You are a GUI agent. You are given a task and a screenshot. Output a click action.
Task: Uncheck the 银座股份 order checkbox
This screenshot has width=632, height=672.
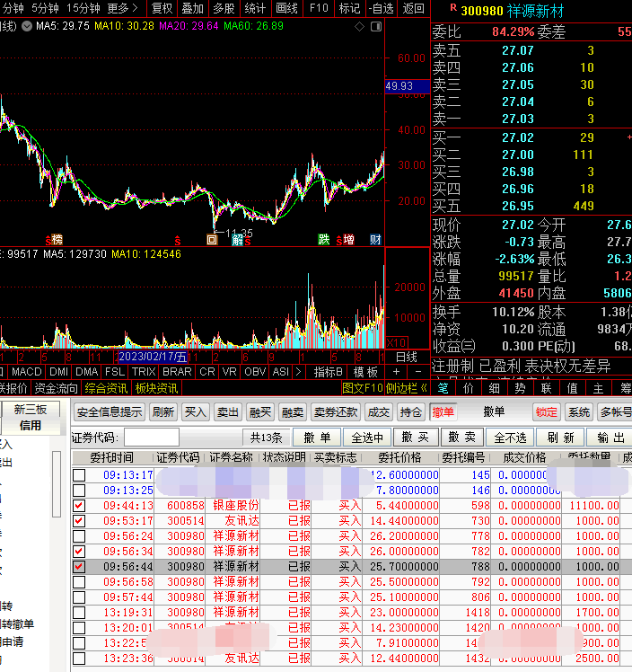click(x=79, y=506)
